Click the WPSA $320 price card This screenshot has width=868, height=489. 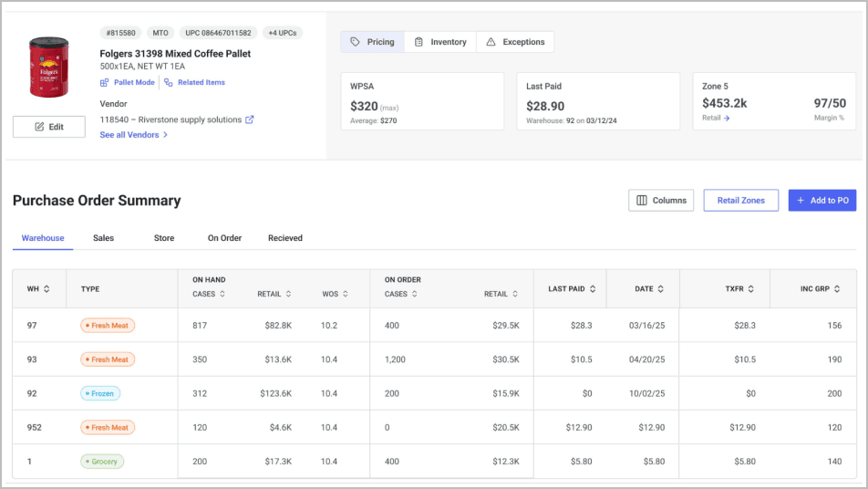click(x=422, y=101)
